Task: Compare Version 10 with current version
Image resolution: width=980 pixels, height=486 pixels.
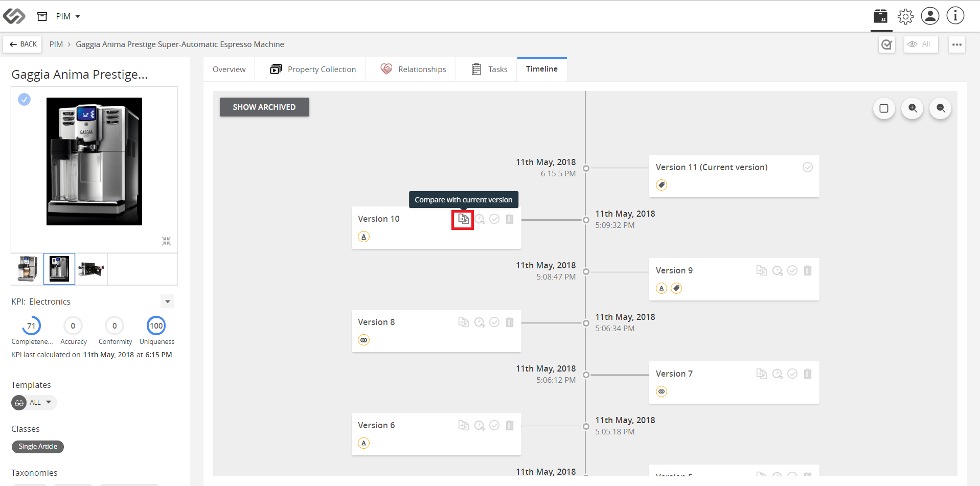Action: click(x=463, y=219)
